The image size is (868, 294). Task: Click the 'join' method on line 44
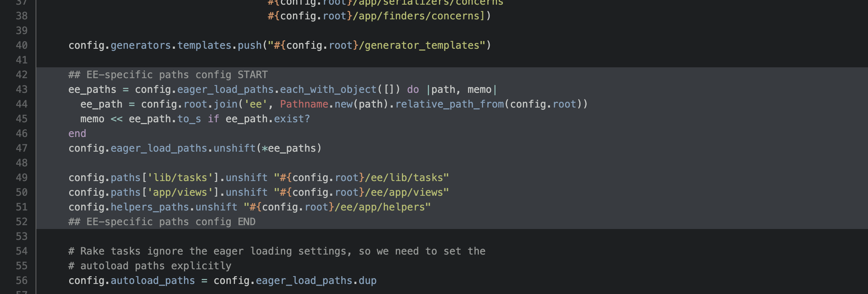225,104
